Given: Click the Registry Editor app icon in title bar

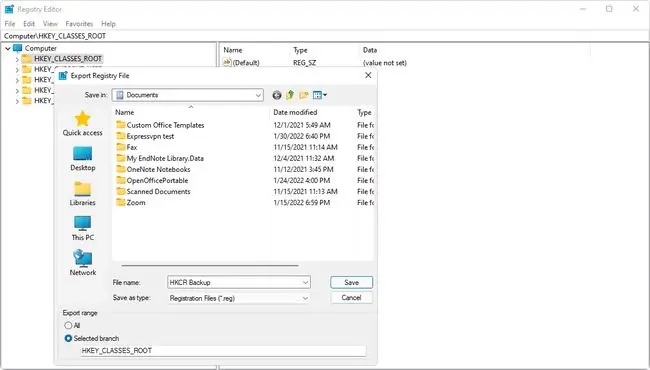Looking at the screenshot, I should point(9,9).
